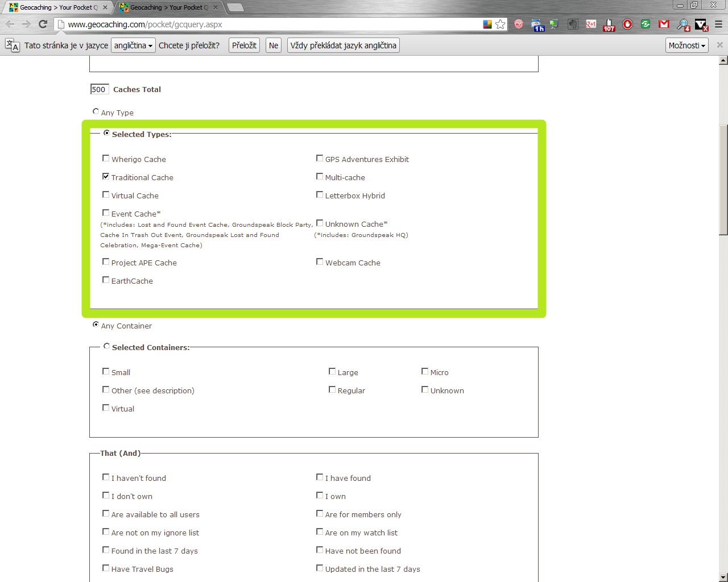728x582 pixels.
Task: Open the Gmail checker extension icon
Action: [664, 24]
